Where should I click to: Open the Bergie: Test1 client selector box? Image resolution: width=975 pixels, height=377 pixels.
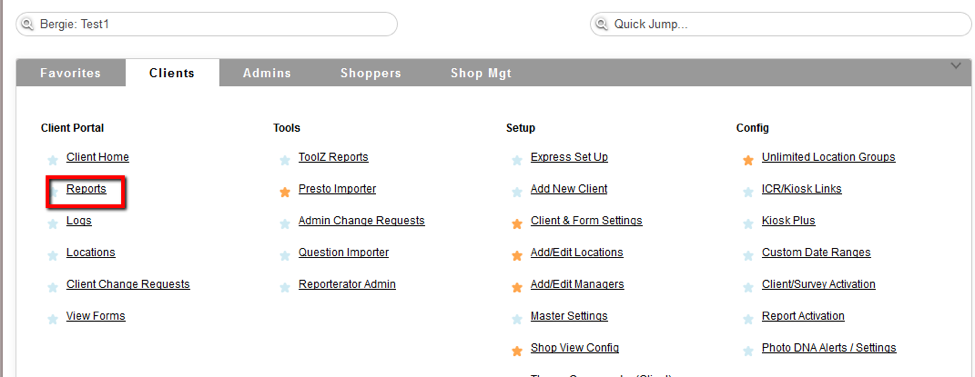click(x=206, y=24)
